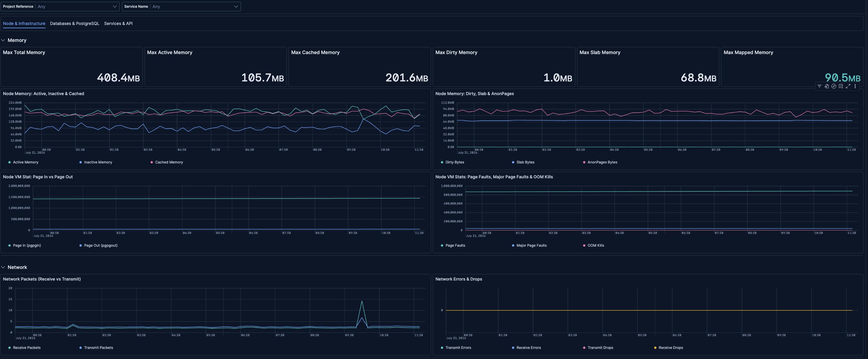Click Network Packets (Receive vs Transmit) title

coord(42,279)
